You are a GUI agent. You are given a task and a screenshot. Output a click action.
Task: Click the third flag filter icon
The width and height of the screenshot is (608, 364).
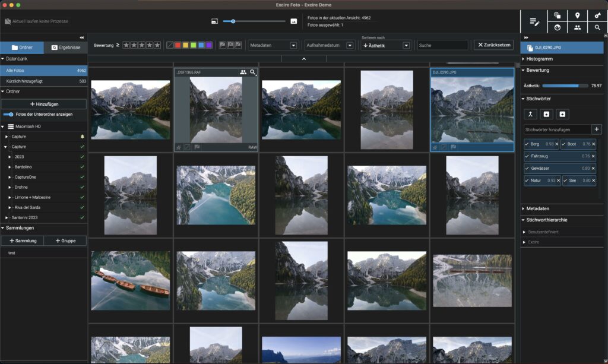click(238, 45)
